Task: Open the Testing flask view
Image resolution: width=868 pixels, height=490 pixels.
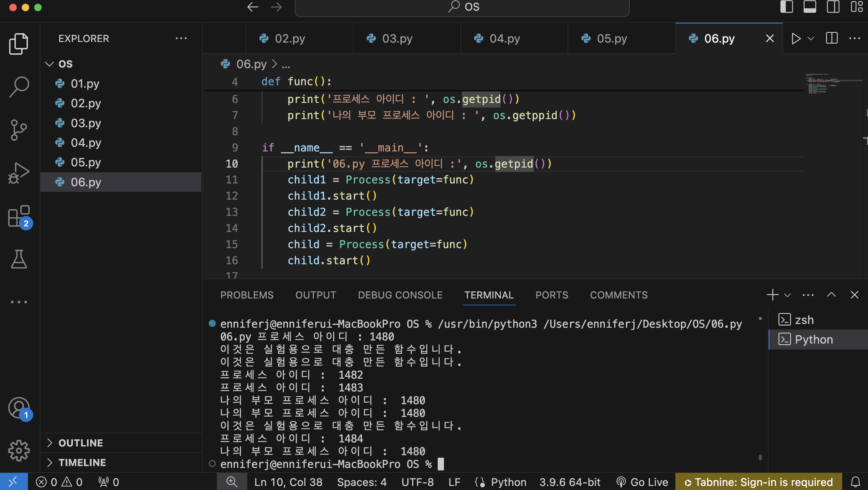Action: tap(19, 259)
